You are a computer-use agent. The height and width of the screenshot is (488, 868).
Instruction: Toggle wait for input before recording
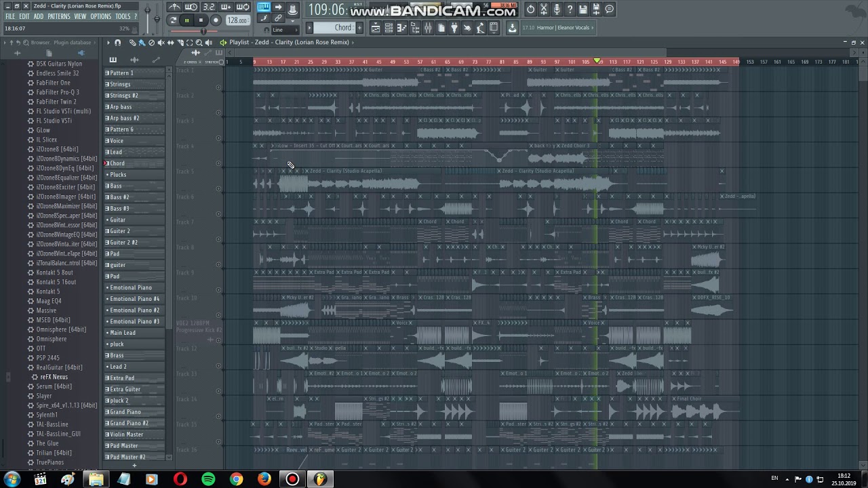click(192, 7)
